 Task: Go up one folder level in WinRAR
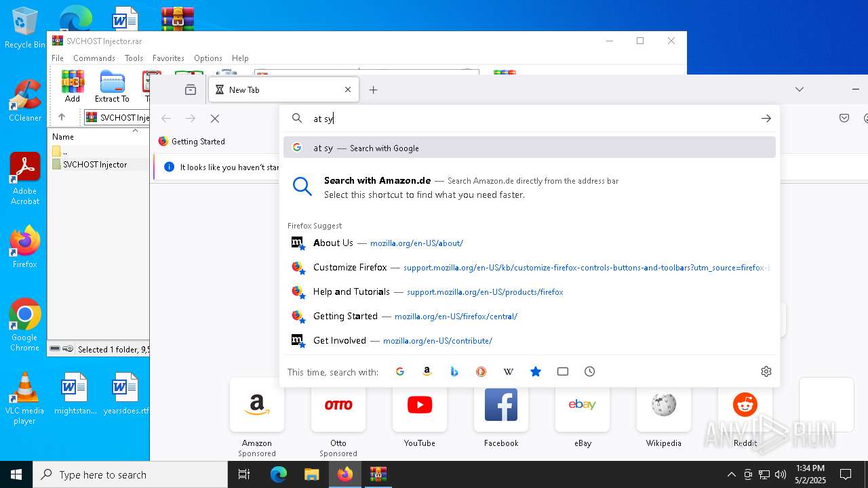(x=62, y=117)
